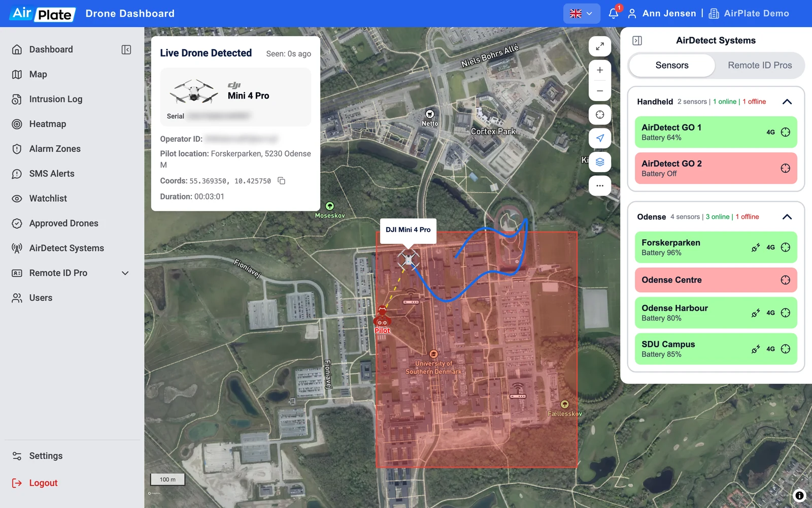Zoom in on the map
The image size is (812, 508).
coord(600,70)
